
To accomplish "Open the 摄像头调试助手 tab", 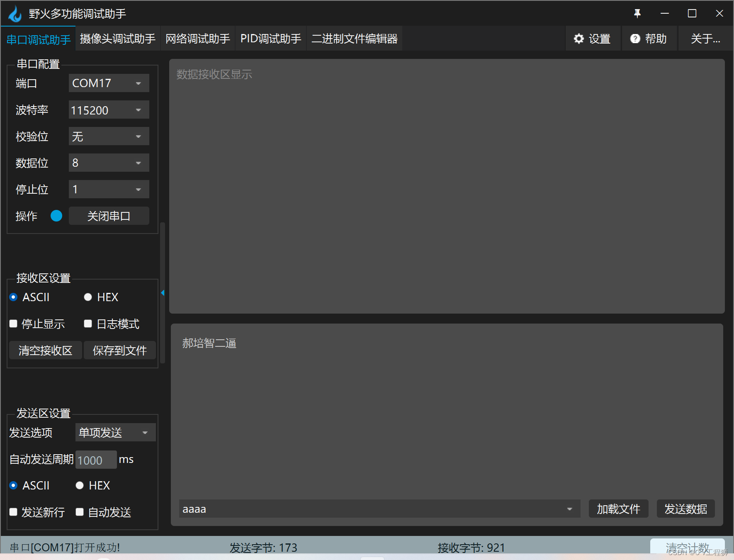I will pyautogui.click(x=118, y=39).
